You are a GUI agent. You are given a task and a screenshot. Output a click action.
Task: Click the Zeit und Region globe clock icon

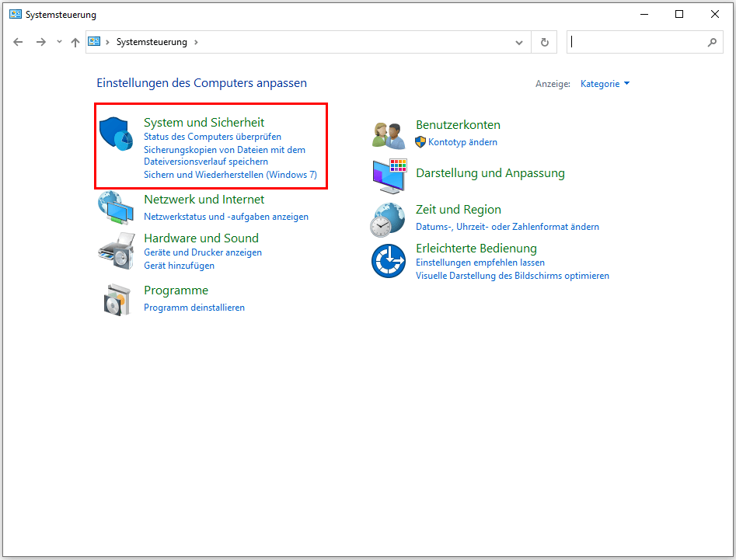[389, 219]
